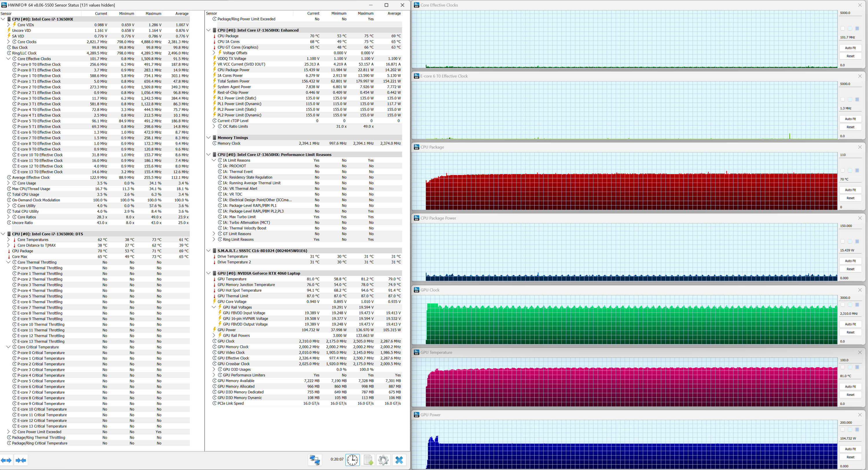The image size is (868, 470).
Task: Expand the GT Limit Reasons entry
Action: tap(214, 234)
